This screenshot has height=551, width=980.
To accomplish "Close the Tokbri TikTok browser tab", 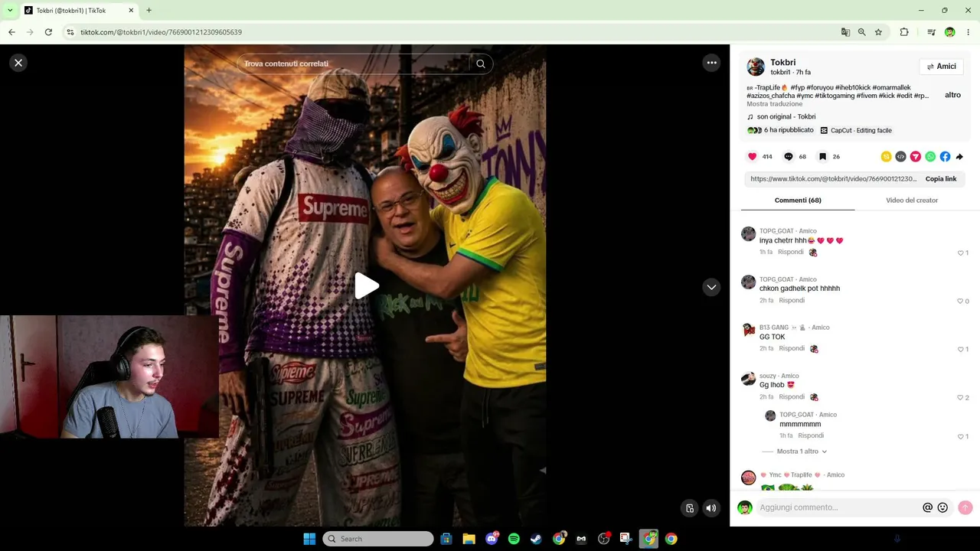I will pyautogui.click(x=131, y=11).
